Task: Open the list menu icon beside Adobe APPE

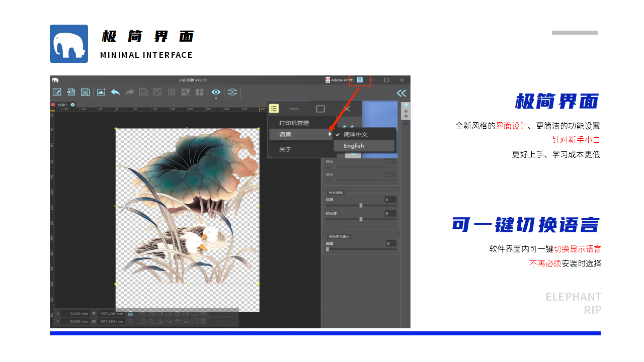Action: 360,80
